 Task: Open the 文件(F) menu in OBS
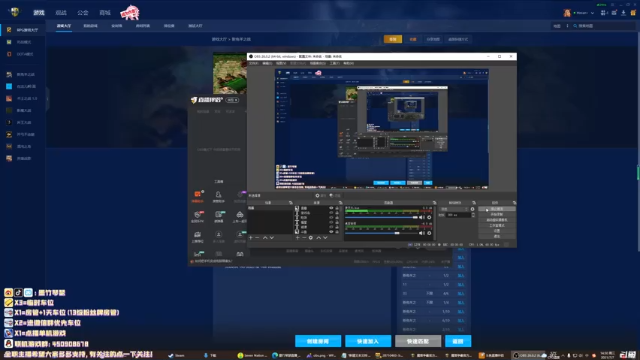[x=254, y=63]
